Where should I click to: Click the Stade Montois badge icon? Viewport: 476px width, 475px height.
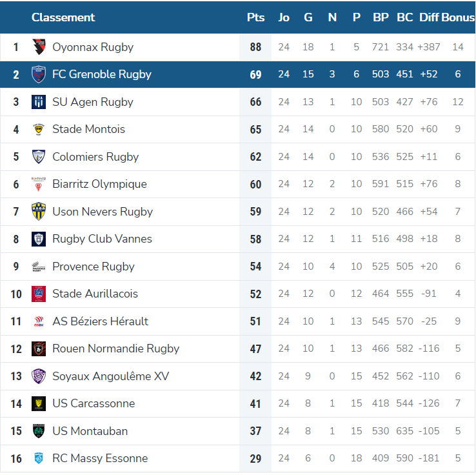pos(39,129)
